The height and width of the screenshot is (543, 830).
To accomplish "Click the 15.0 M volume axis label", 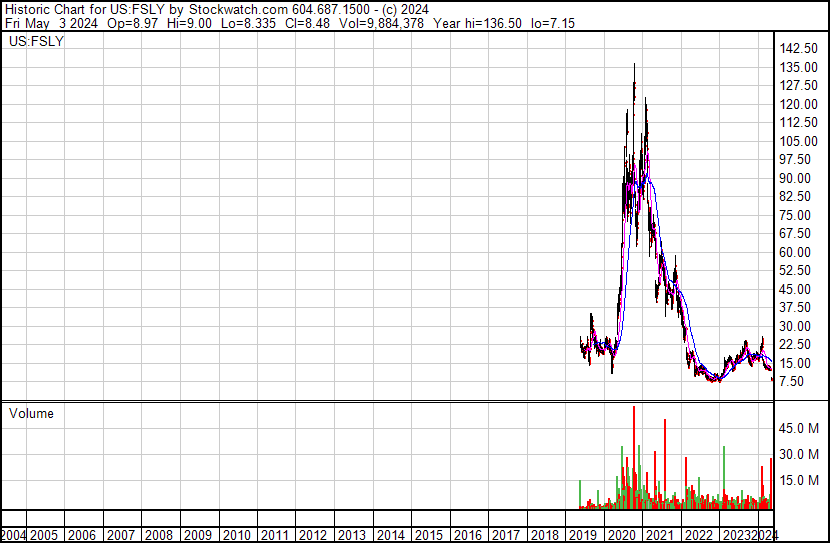I will (x=799, y=480).
